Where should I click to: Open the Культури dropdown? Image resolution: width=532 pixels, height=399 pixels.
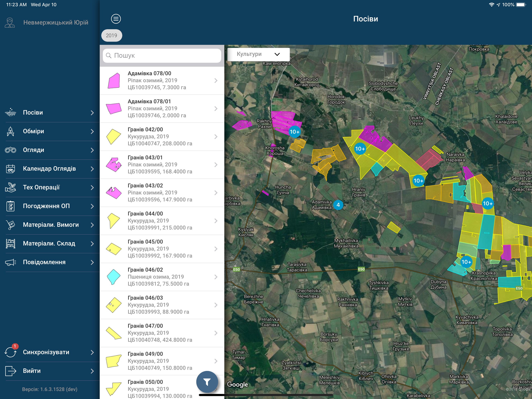(258, 54)
